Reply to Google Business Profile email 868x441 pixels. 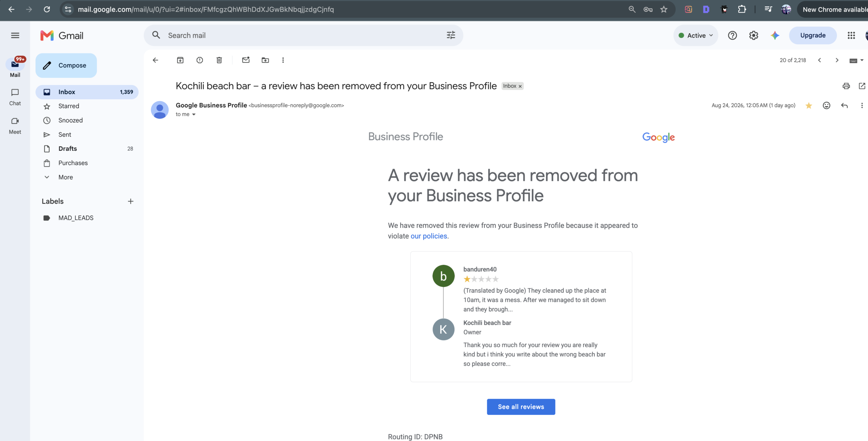[x=844, y=105]
